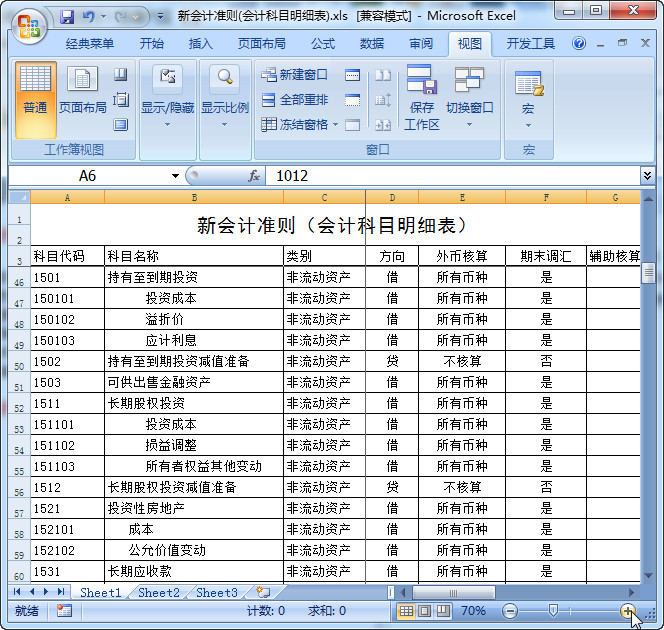Switch to Normal (普通) workbook view

tap(36, 100)
